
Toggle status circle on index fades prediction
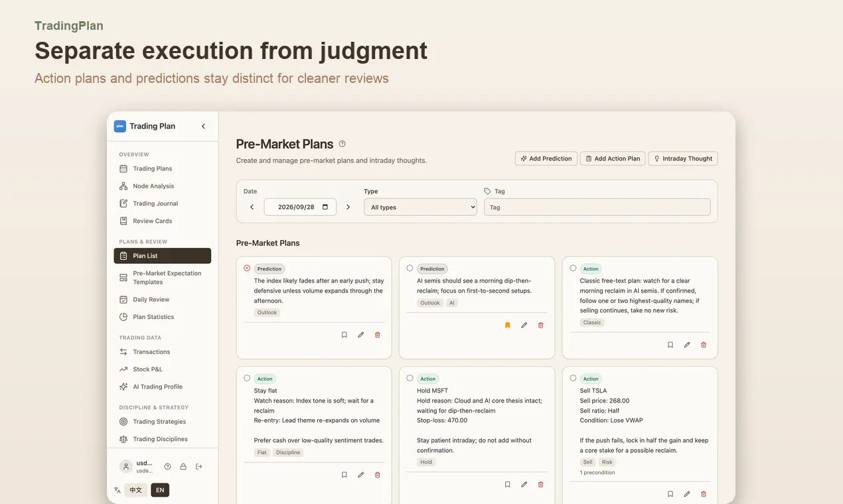point(247,269)
